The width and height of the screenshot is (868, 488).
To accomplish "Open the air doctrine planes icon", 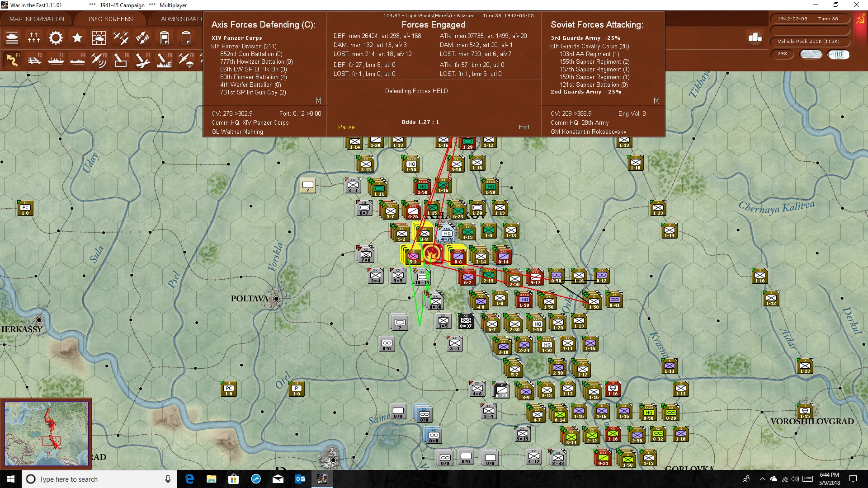I will pos(121,38).
